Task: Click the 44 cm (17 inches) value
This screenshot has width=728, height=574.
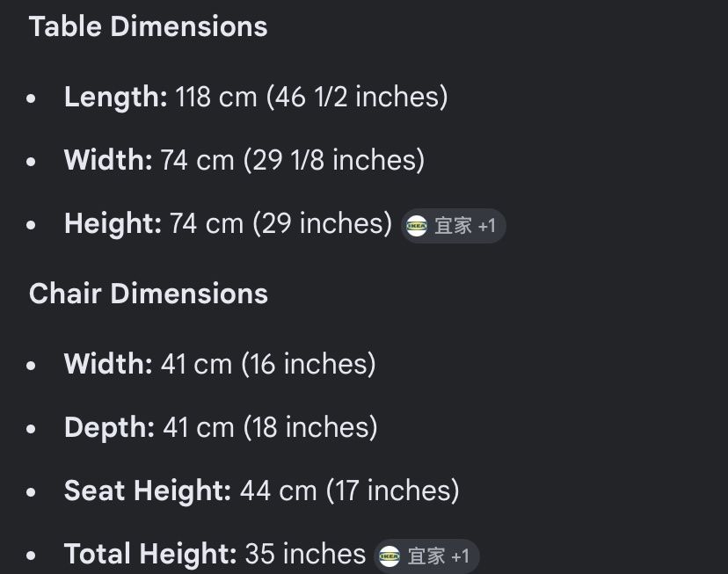Action: coord(349,490)
